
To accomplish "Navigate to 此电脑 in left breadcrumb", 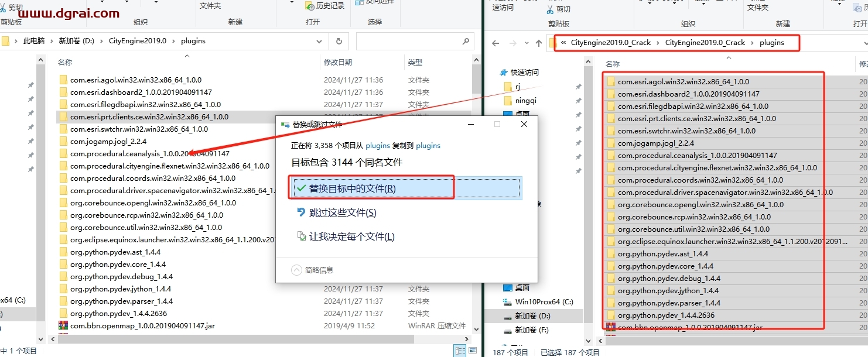I will click(33, 41).
